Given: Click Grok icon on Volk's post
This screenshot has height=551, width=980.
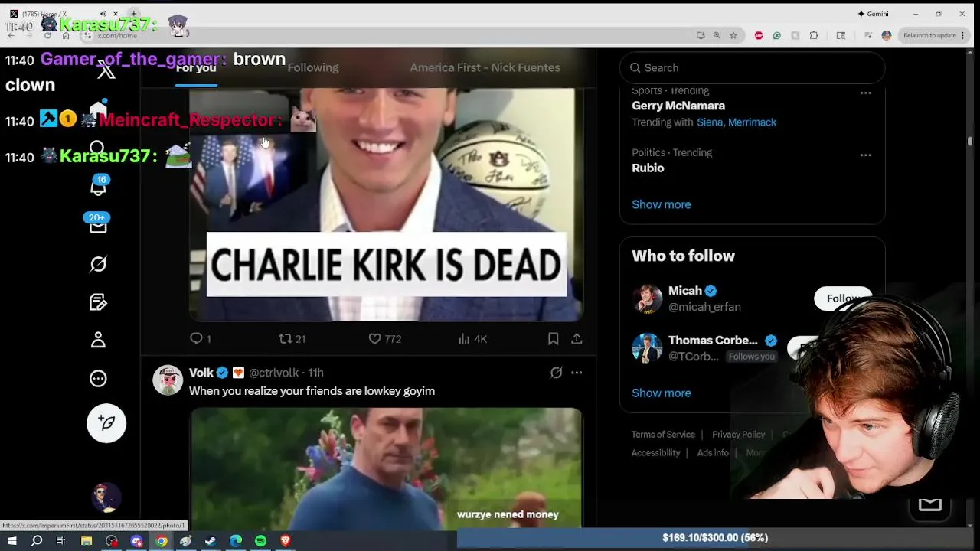Looking at the screenshot, I should (557, 373).
